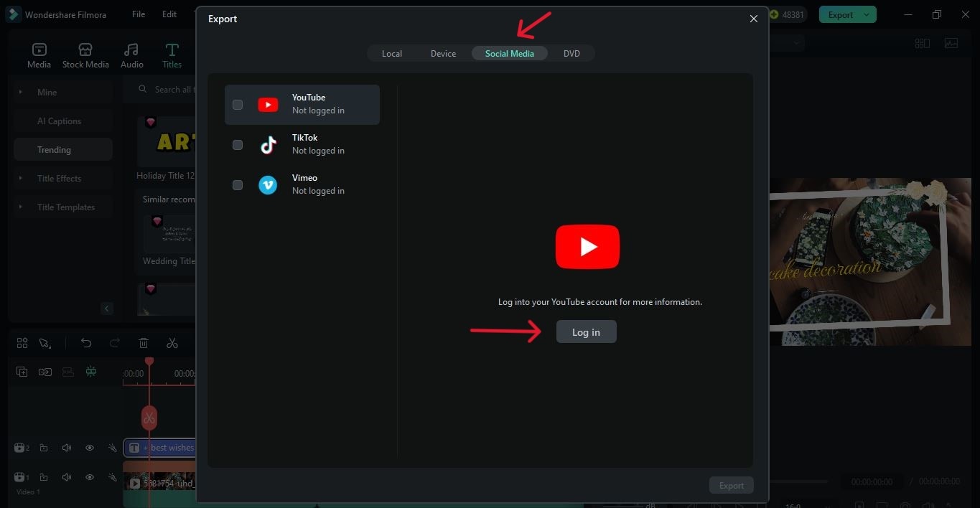Hide Video 1 track using the eye icon
Viewport: 980px width, 508px height.
[90, 477]
